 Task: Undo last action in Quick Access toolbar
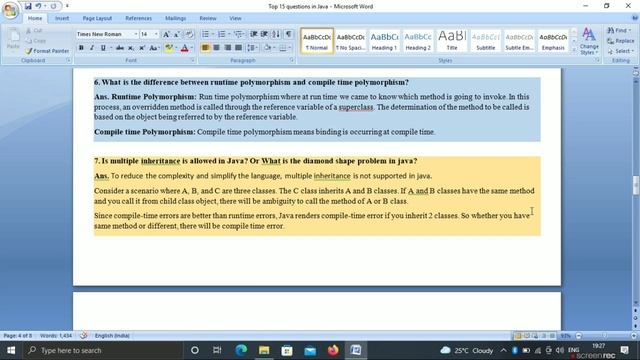pyautogui.click(x=38, y=6)
